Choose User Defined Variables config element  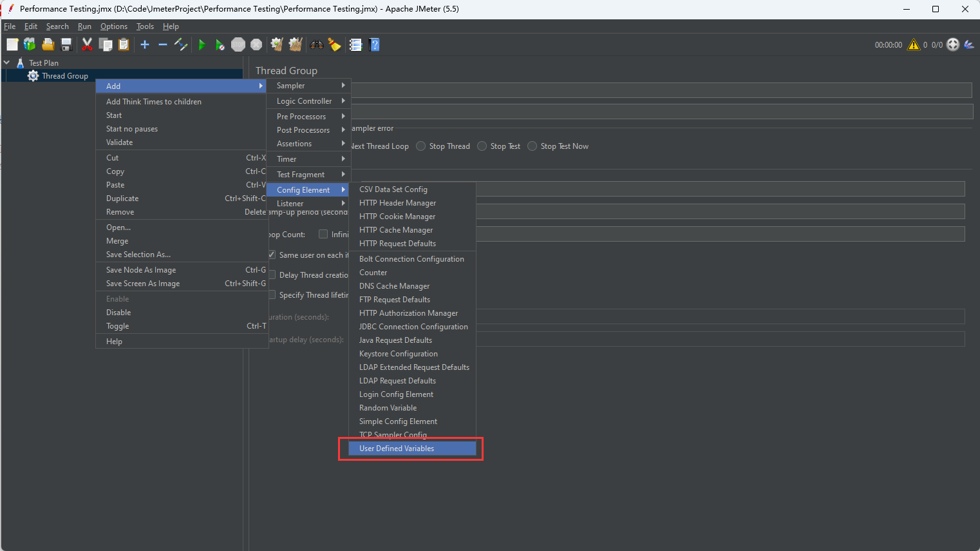pyautogui.click(x=412, y=449)
